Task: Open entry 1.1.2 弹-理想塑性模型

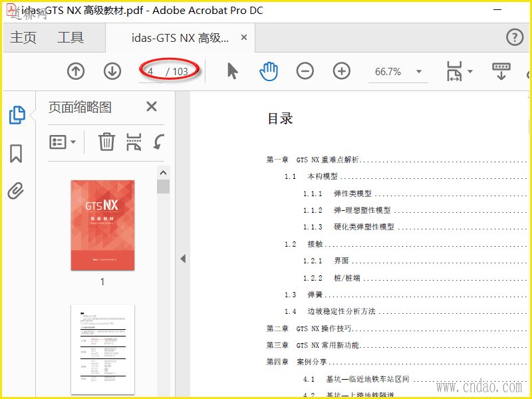Action: tap(346, 210)
